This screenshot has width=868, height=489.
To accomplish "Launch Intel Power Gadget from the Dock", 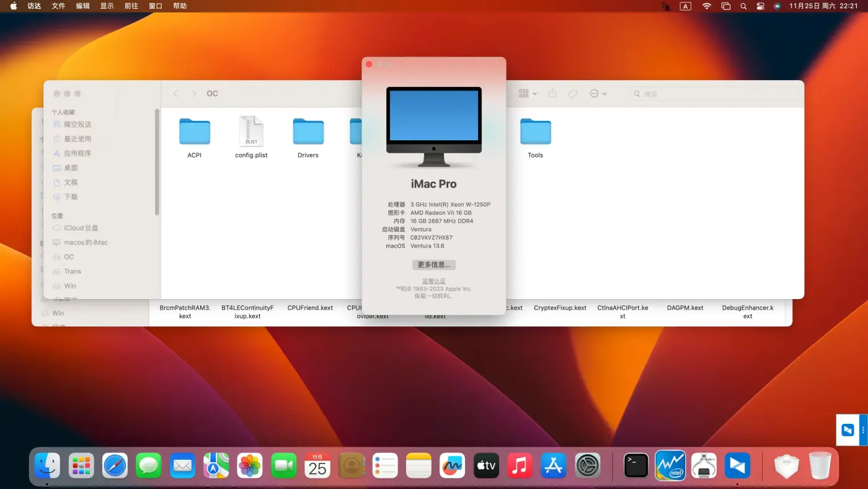I will click(x=670, y=465).
